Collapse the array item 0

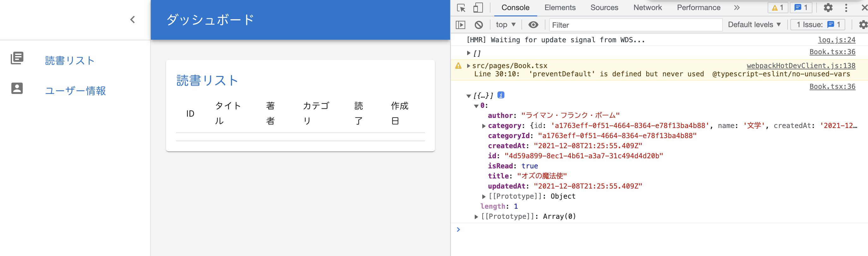click(x=476, y=106)
